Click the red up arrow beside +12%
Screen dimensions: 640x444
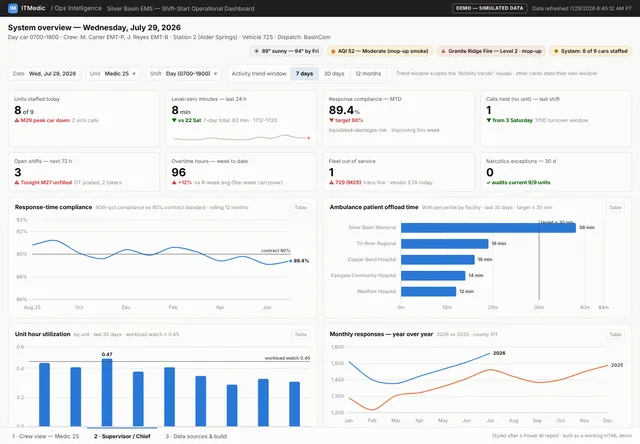[x=174, y=182]
